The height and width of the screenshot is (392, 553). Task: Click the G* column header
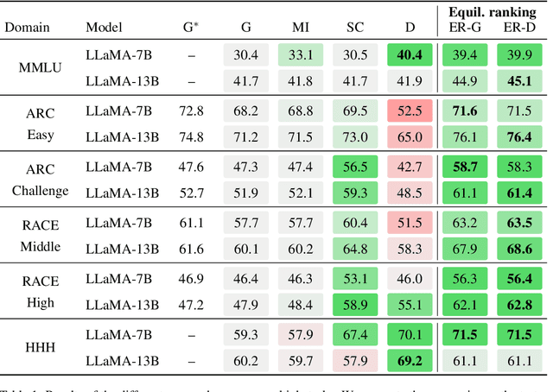pyautogui.click(x=193, y=27)
